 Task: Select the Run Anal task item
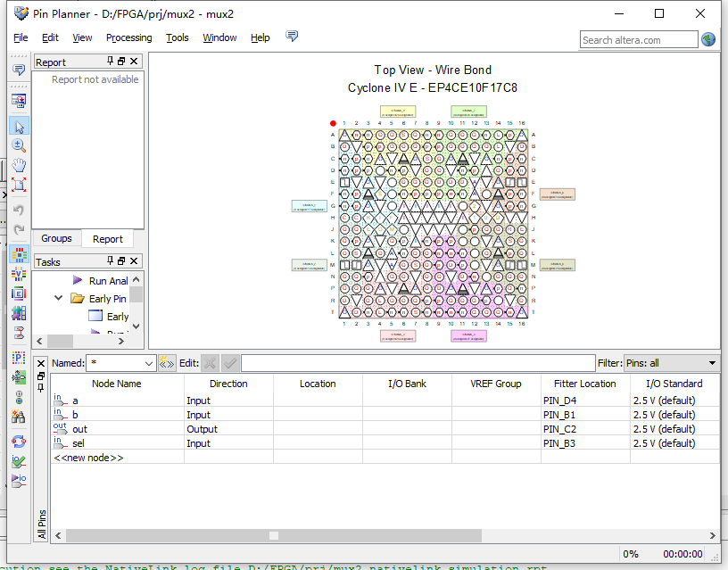pyautogui.click(x=100, y=281)
